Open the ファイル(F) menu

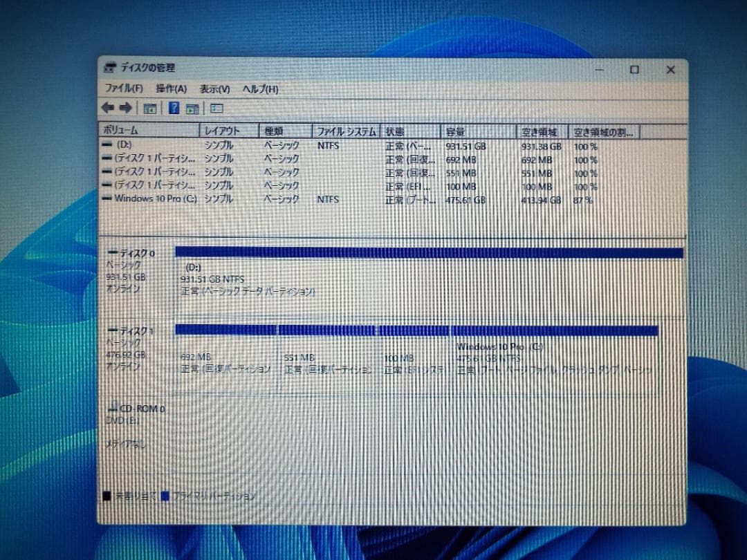[x=124, y=88]
